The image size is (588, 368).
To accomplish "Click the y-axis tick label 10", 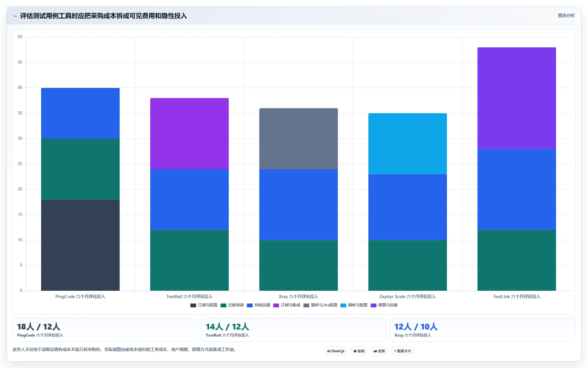I will [x=20, y=240].
